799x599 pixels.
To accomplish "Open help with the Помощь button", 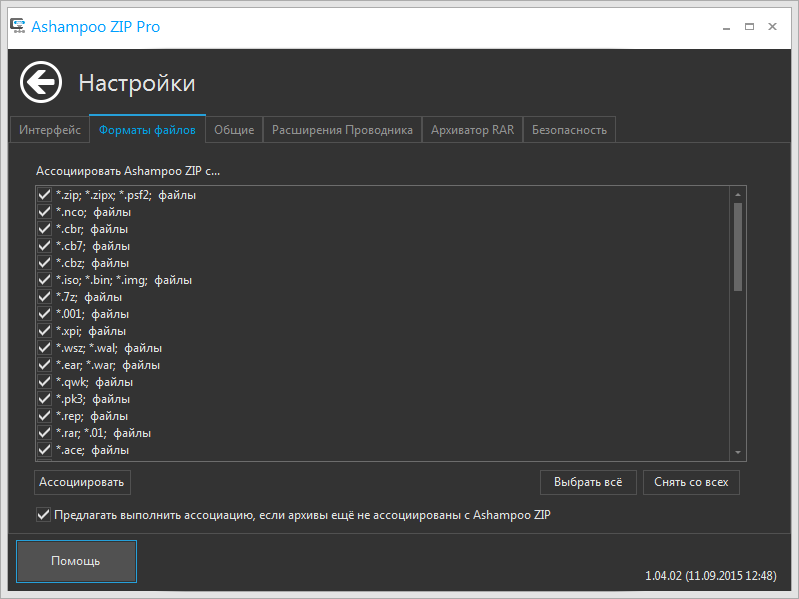I will coord(76,561).
